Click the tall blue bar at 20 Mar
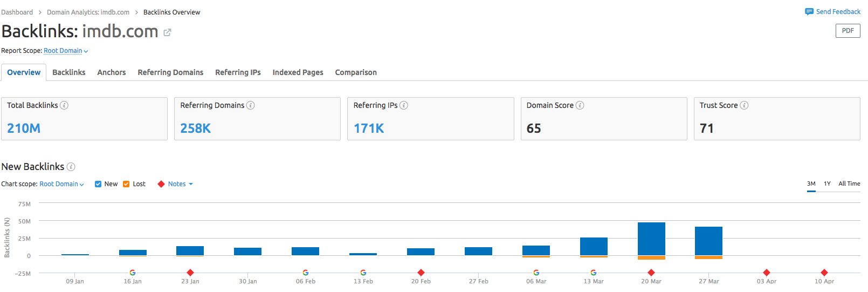868x292 pixels. [x=651, y=239]
